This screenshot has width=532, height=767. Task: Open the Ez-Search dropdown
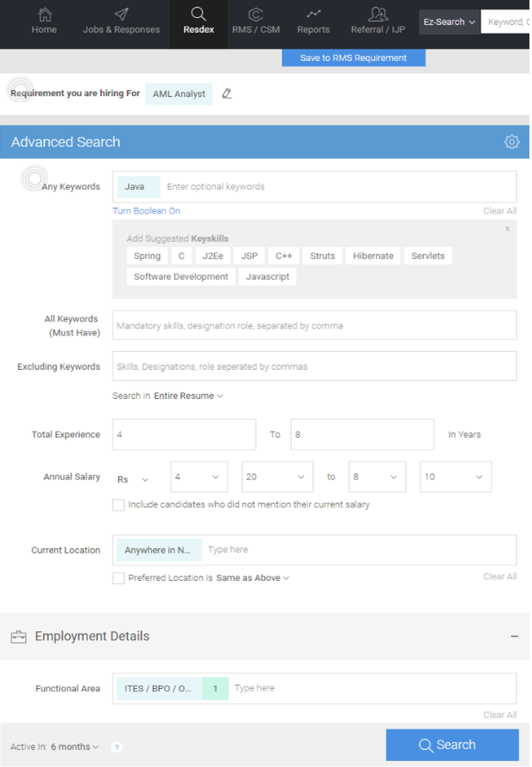click(449, 22)
